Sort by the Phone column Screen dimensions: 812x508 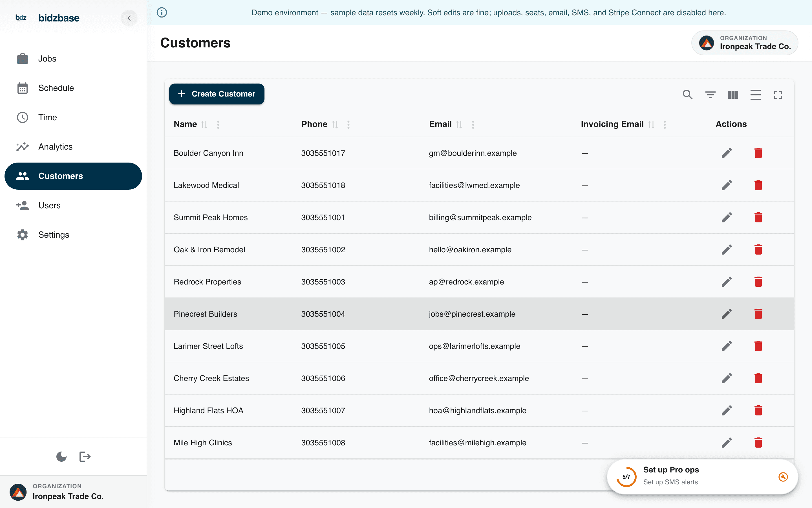[335, 125]
